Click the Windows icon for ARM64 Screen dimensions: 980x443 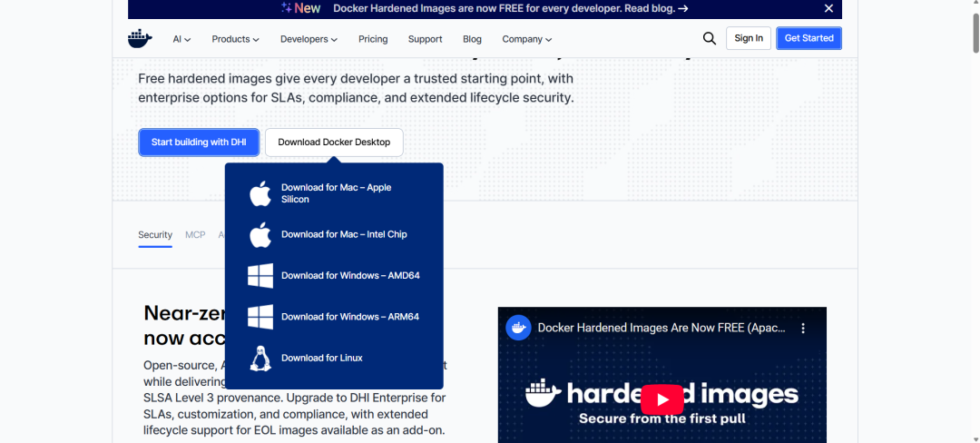pyautogui.click(x=260, y=317)
